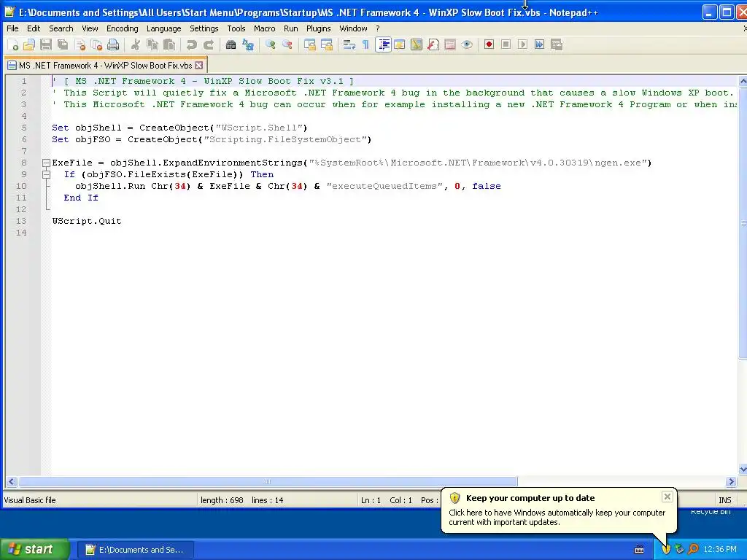Image resolution: width=747 pixels, height=560 pixels.
Task: Click the Undo arrow icon
Action: point(192,44)
